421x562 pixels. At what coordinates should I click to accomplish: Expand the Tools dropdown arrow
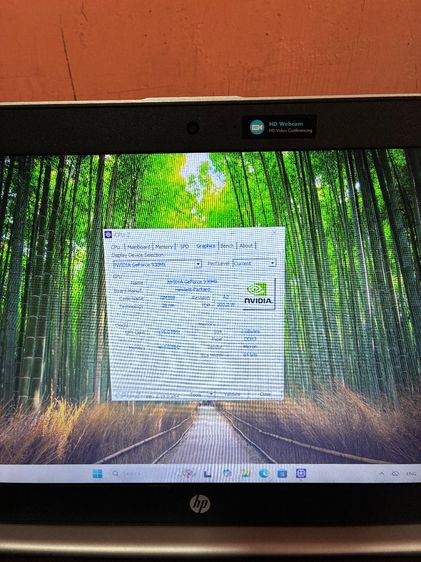211,394
